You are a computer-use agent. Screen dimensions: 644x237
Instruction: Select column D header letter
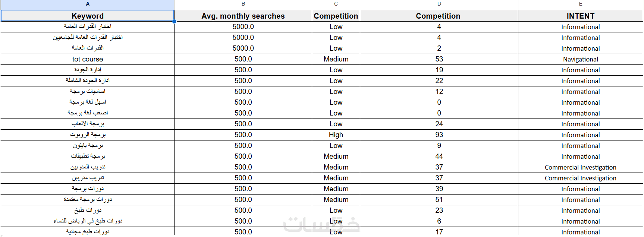(439, 4)
